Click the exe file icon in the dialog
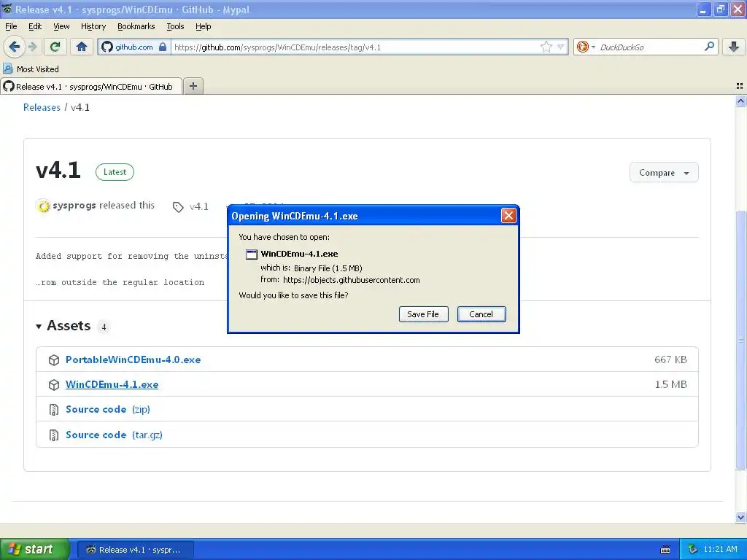This screenshot has width=747, height=560. pos(252,254)
